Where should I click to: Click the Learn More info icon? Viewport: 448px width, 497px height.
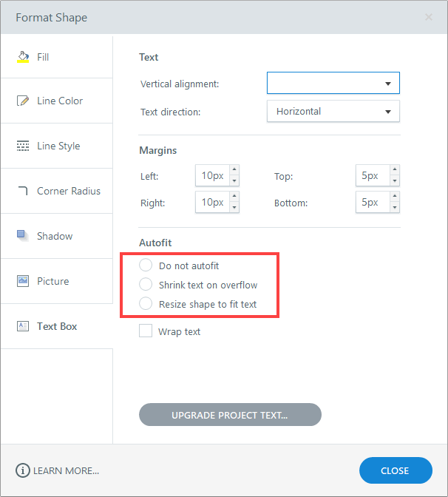pos(22,470)
